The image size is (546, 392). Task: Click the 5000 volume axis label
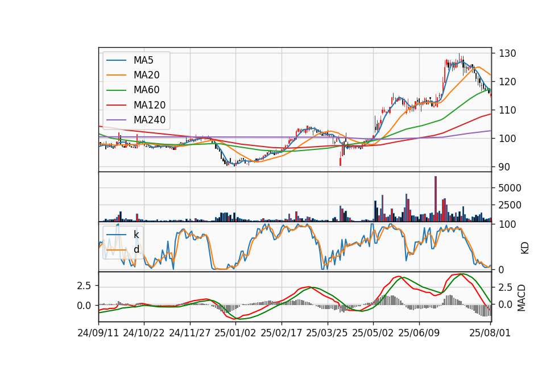coord(510,188)
